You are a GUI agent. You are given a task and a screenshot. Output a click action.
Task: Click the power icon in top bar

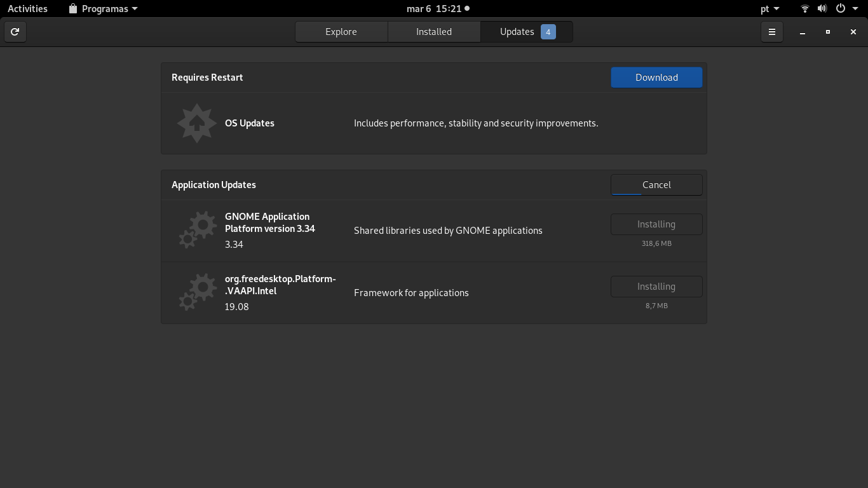click(841, 9)
